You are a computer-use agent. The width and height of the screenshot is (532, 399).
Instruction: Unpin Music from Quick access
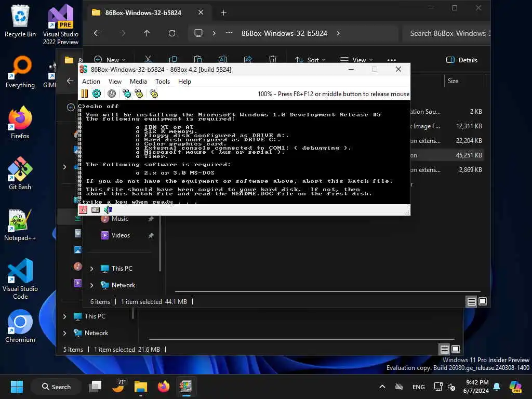pos(151,219)
